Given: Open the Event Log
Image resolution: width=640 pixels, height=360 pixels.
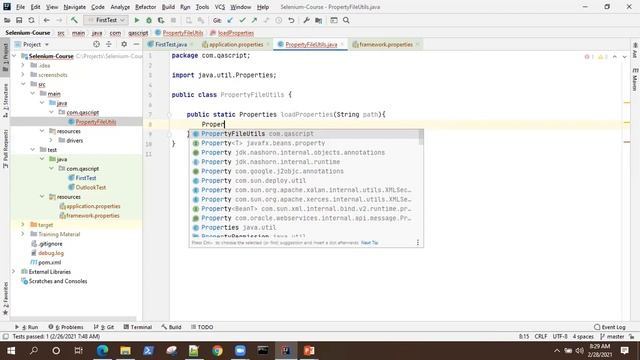Looking at the screenshot, I should [609, 327].
